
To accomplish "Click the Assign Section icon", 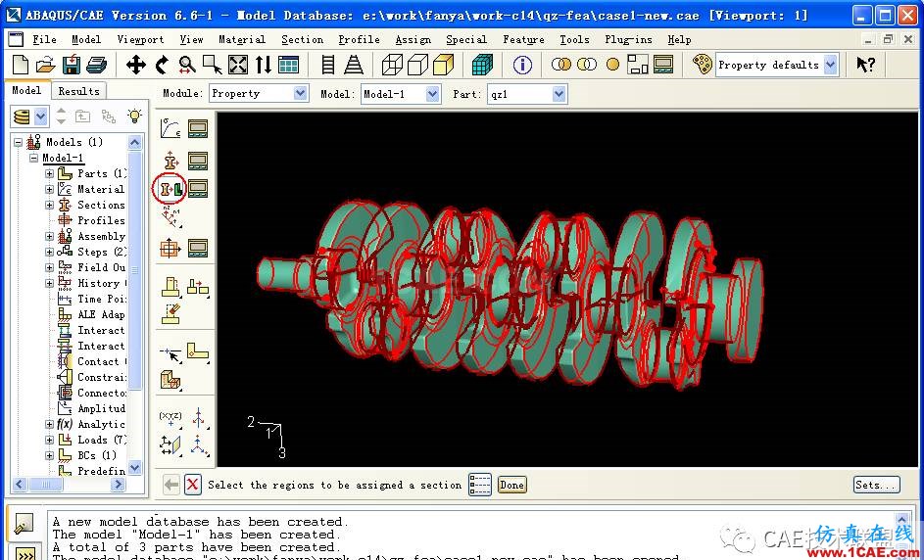I will click(170, 189).
